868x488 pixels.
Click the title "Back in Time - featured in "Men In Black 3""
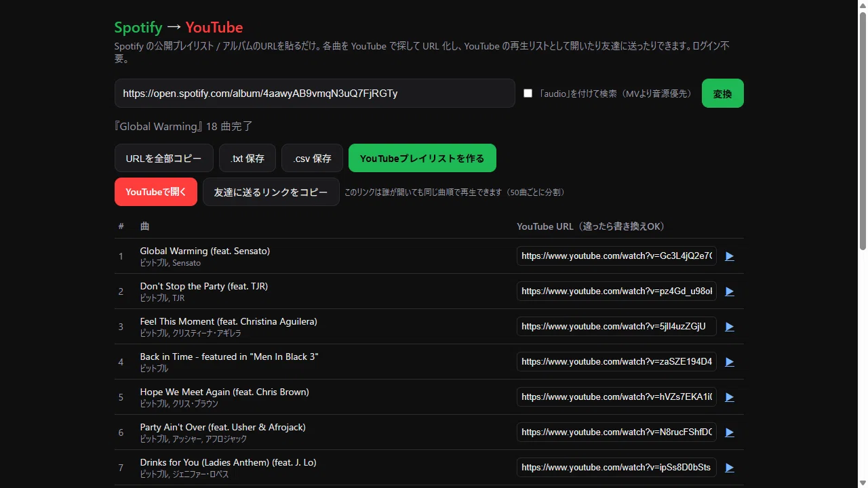click(229, 357)
